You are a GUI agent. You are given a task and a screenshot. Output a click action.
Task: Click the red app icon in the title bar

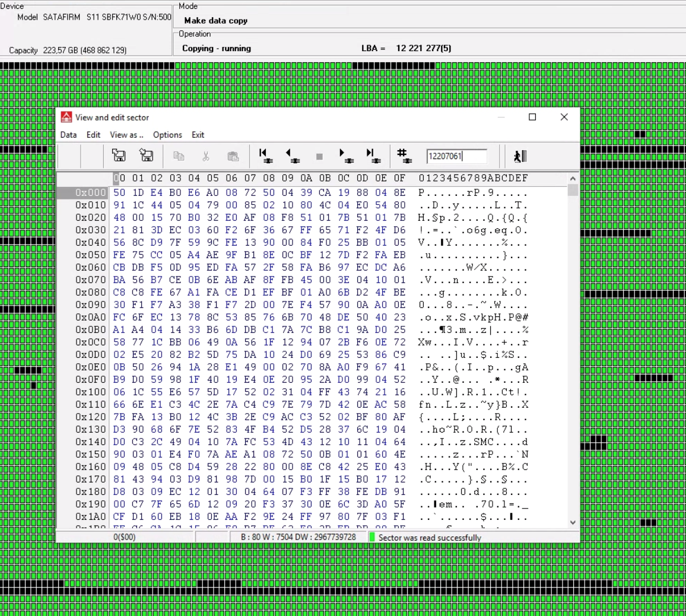point(66,117)
